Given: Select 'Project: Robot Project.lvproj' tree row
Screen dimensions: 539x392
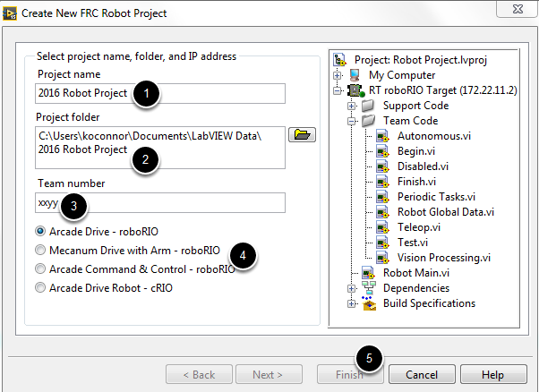Looking at the screenshot, I should click(x=421, y=60).
